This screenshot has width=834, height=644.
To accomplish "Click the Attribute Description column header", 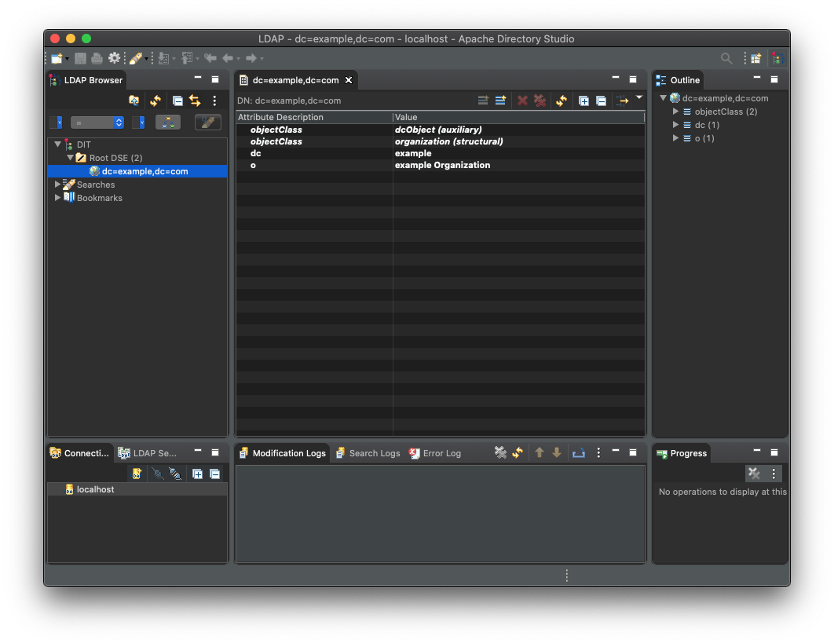I will [314, 117].
